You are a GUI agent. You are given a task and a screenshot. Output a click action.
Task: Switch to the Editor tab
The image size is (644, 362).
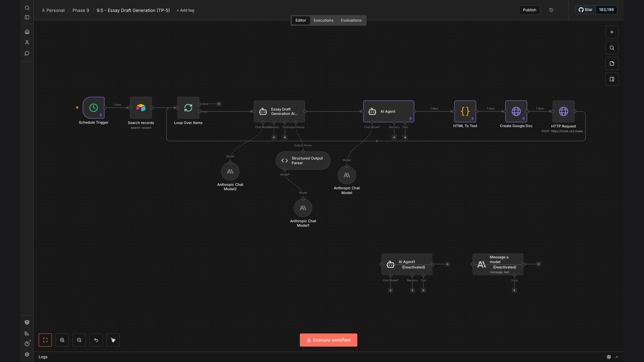point(301,20)
